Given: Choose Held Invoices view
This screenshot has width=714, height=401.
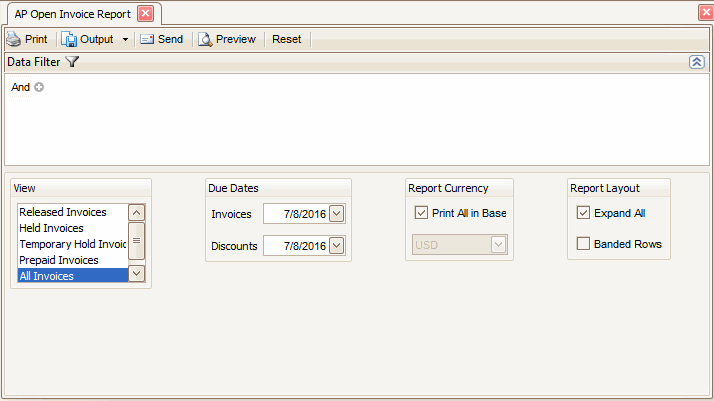Looking at the screenshot, I should point(51,228).
